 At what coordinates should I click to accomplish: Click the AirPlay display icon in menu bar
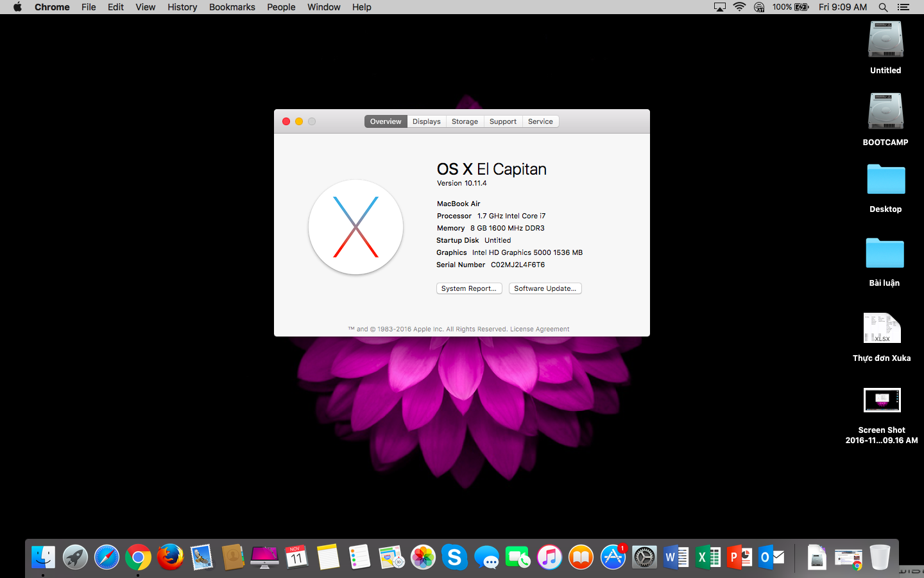720,7
